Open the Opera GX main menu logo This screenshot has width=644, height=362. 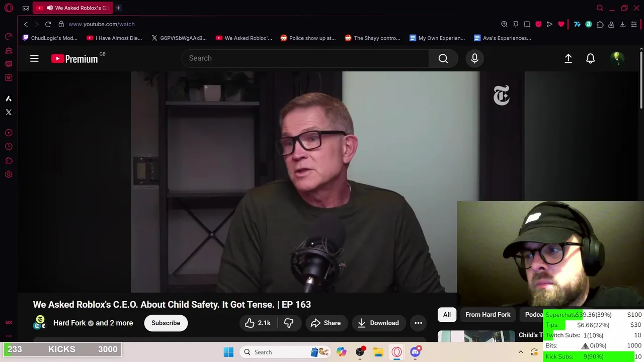pos(9,8)
